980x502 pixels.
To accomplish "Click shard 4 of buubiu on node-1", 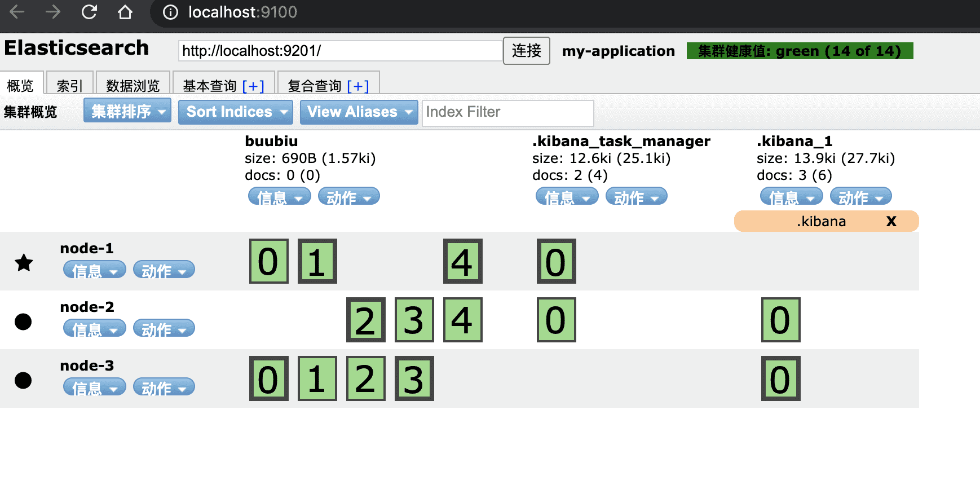I will coord(462,262).
